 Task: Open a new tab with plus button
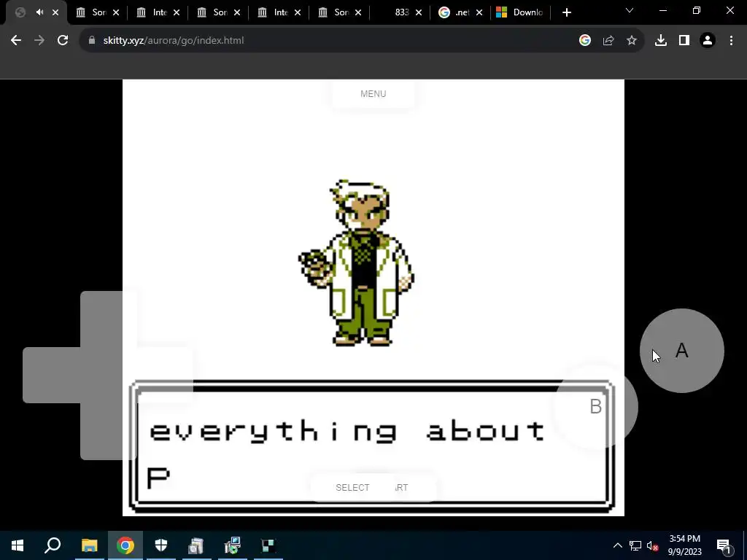pyautogui.click(x=566, y=12)
